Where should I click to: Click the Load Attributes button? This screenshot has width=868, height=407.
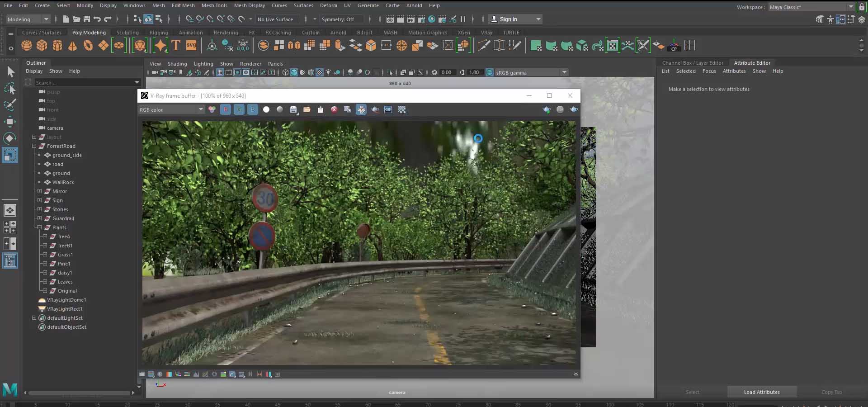point(761,392)
